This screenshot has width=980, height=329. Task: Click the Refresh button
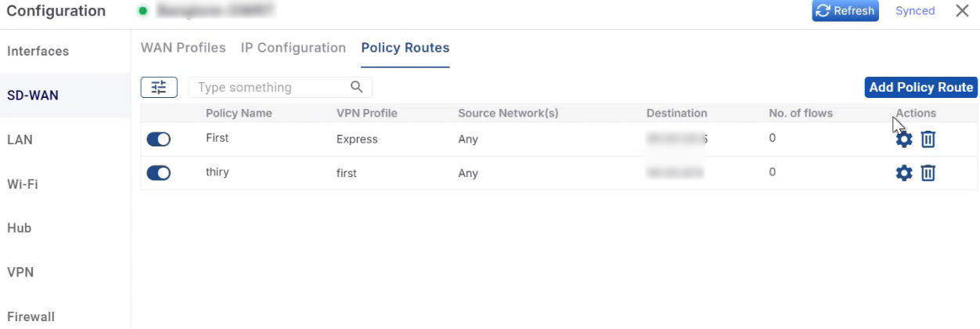coord(845,11)
